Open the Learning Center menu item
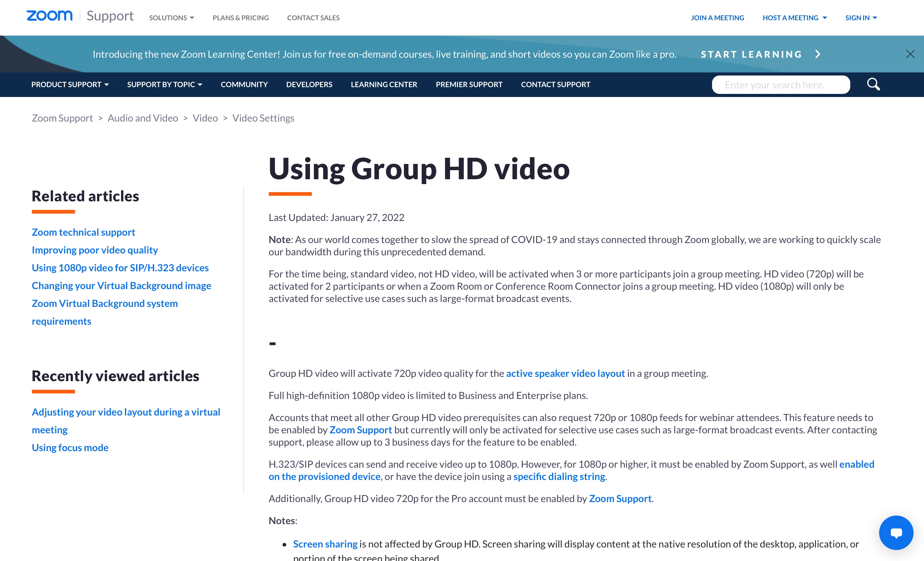This screenshot has width=924, height=561. 384,85
